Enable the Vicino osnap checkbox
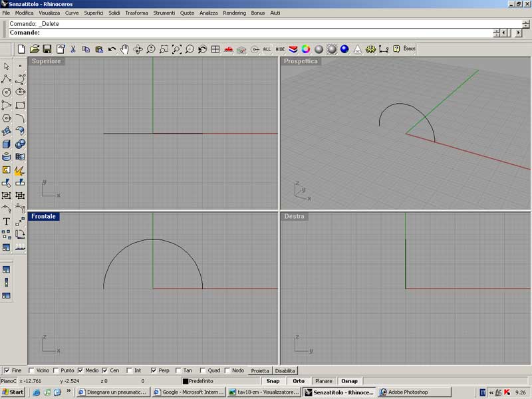The width and height of the screenshot is (532, 399). pos(32,370)
